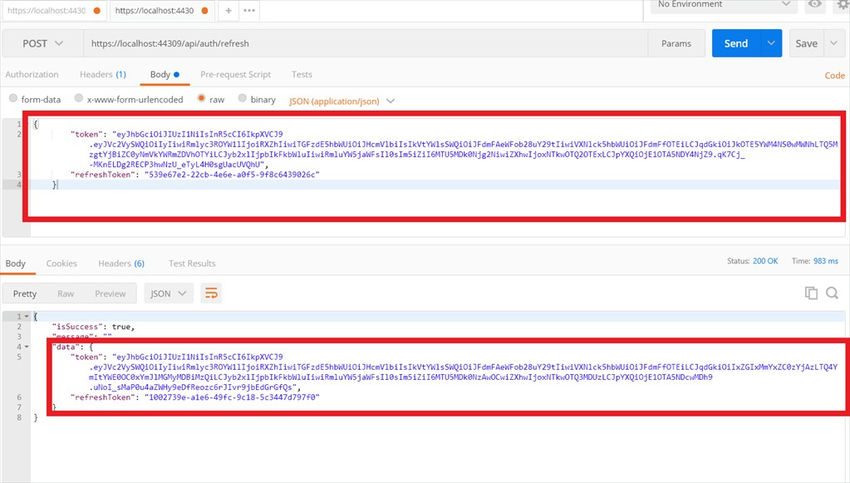Add a new request tab with plus icon
850x483 pixels.
pyautogui.click(x=228, y=10)
